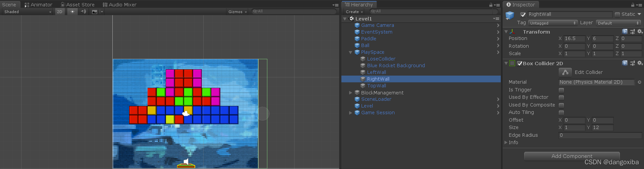Click Edit Collider button
The image size is (644, 169).
click(x=565, y=72)
